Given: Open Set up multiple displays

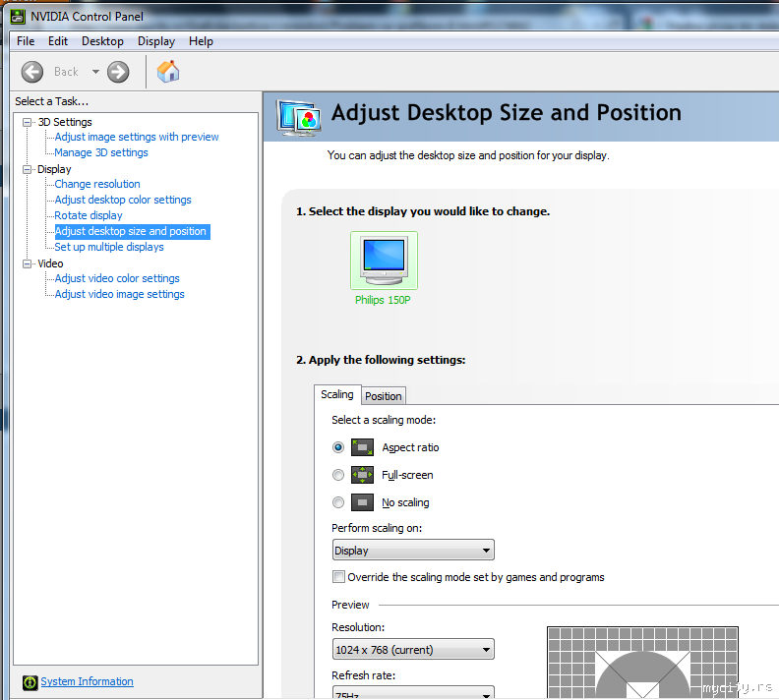Looking at the screenshot, I should coord(109,247).
